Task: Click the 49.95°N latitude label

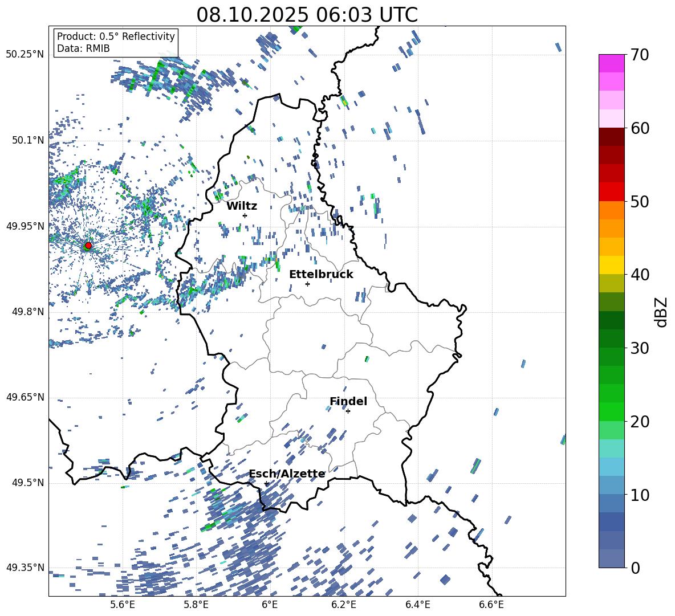Action: 25,226
